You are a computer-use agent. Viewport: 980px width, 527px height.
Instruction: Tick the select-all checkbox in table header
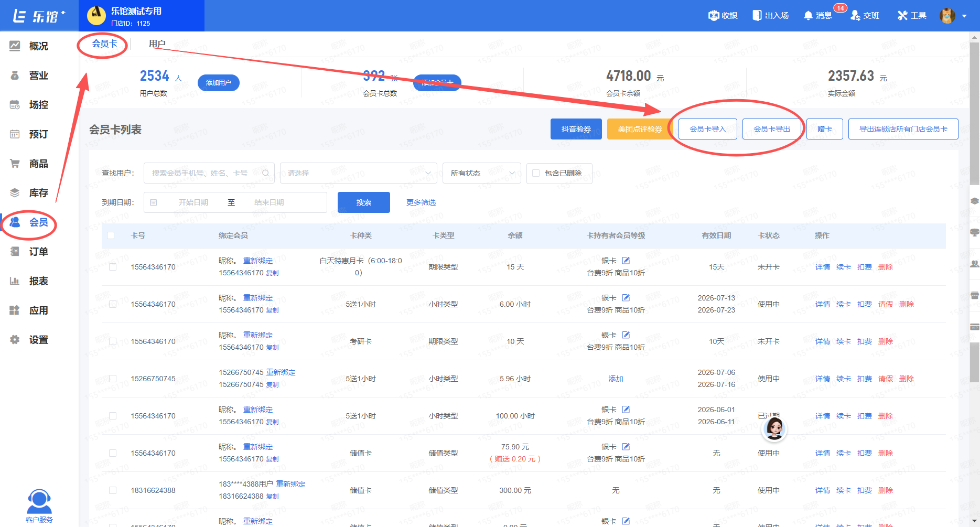click(111, 235)
